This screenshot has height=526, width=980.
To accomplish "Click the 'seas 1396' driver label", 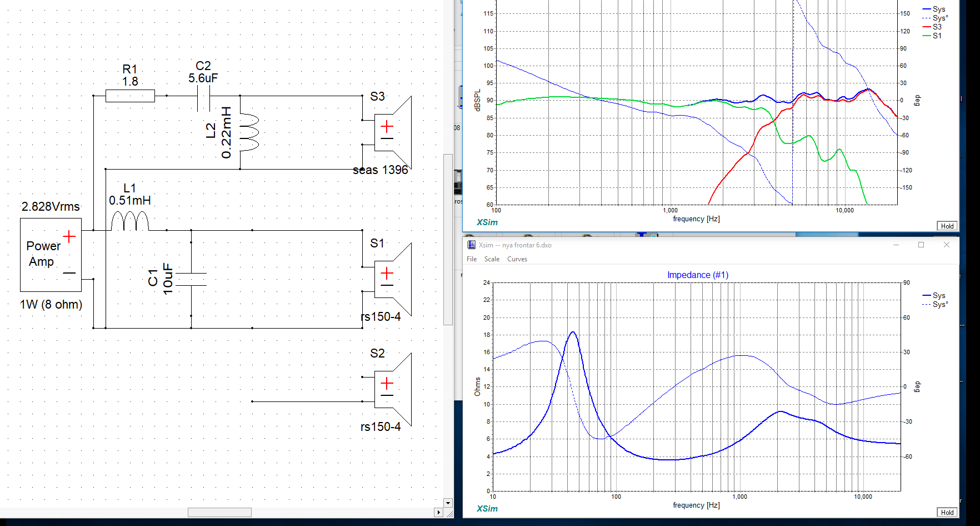I will coord(381,170).
